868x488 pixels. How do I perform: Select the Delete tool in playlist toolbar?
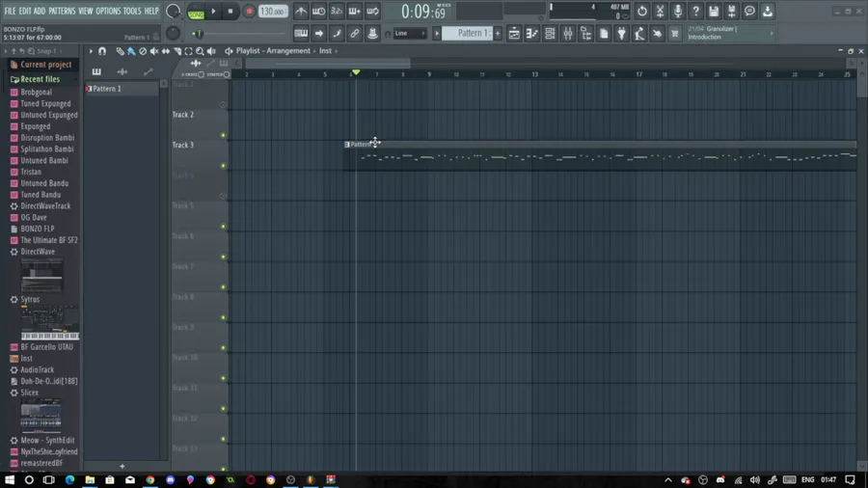point(143,51)
